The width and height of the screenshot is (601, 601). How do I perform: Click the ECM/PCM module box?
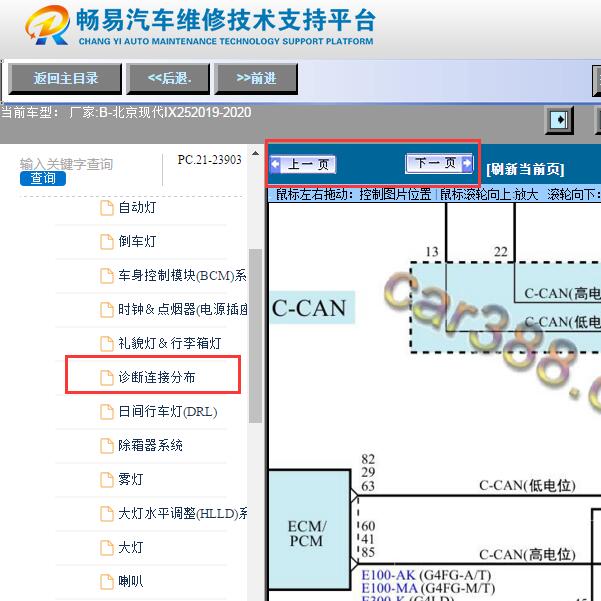(309, 530)
